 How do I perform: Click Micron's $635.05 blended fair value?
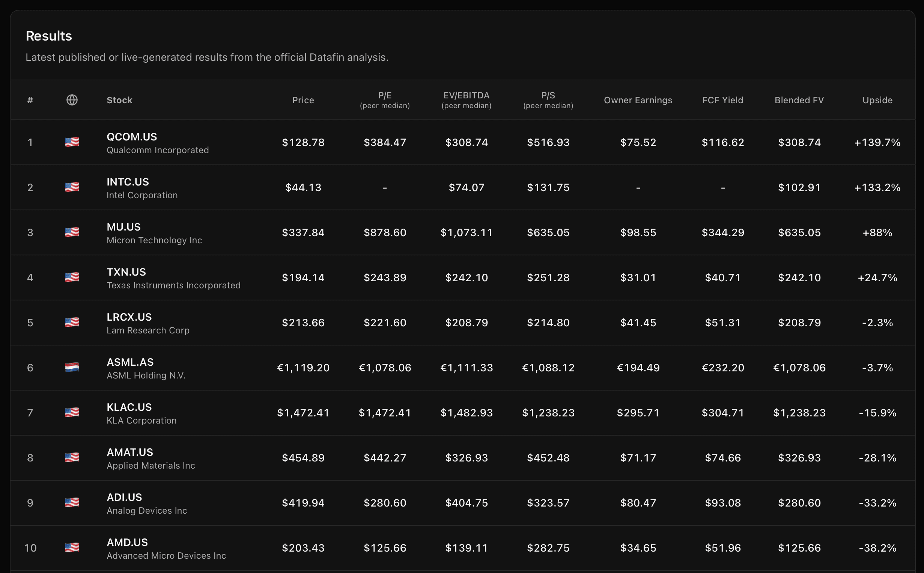(x=799, y=233)
